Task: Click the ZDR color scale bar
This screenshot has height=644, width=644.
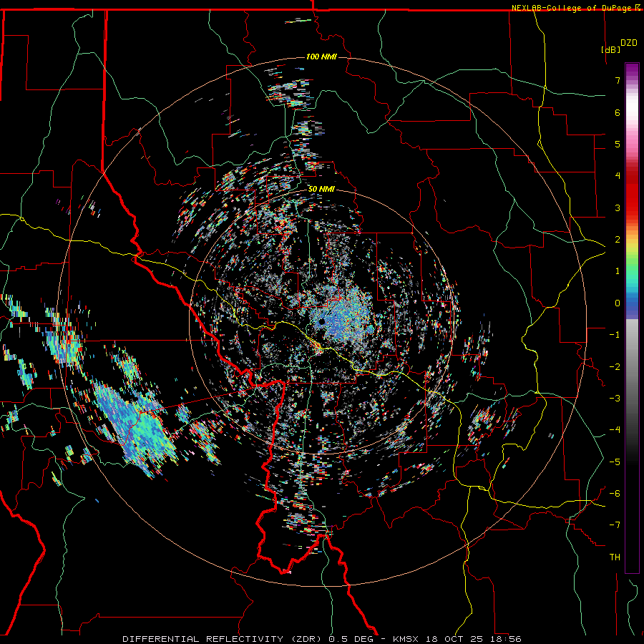Action: (x=632, y=318)
